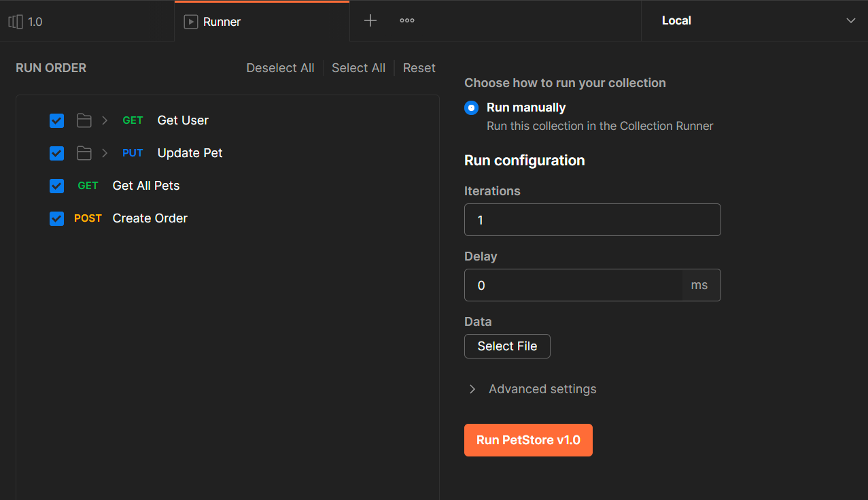The image size is (868, 500).
Task: Click Deselect All in run order
Action: click(x=280, y=68)
